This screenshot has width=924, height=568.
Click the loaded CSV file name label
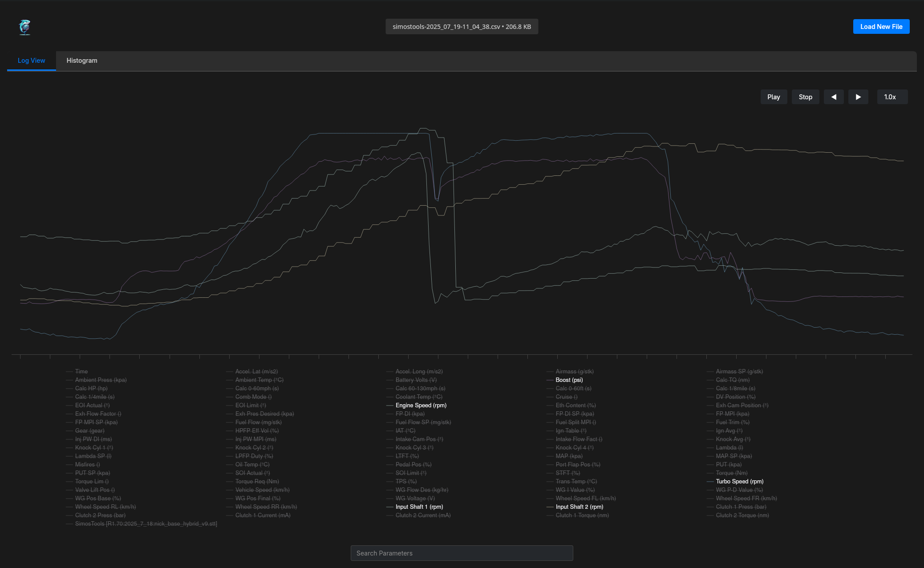462,27
